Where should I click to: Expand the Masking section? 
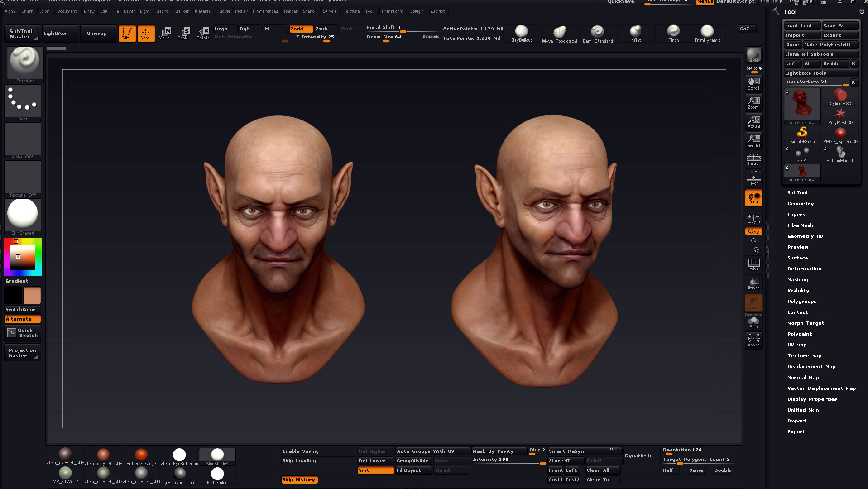(x=797, y=280)
